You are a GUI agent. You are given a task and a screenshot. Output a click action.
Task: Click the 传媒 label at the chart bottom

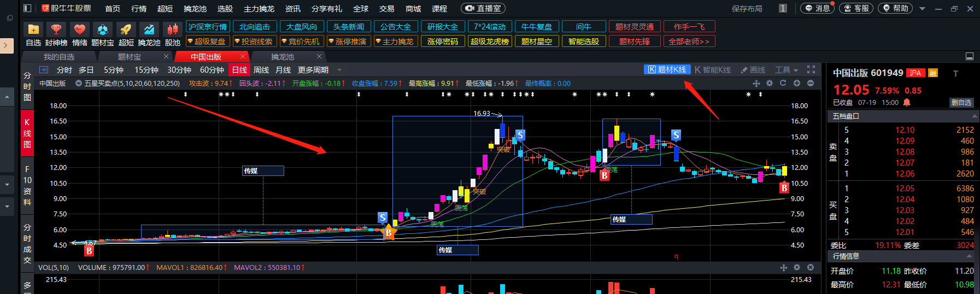coord(458,250)
